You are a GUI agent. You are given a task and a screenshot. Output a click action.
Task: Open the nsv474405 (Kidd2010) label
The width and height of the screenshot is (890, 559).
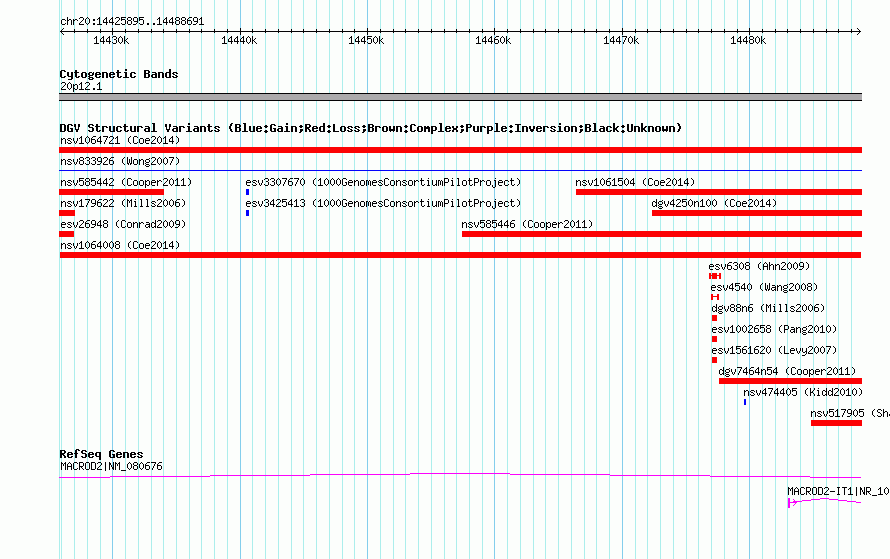[x=803, y=392]
